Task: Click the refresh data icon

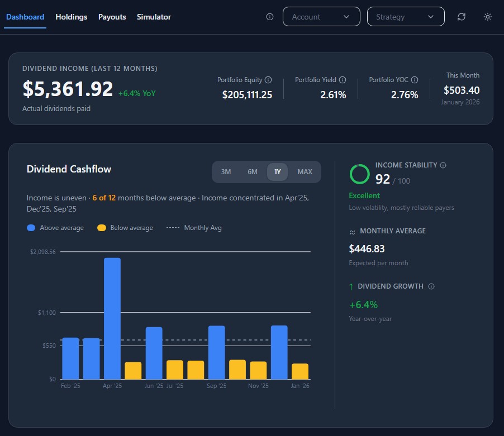Action: [x=461, y=17]
